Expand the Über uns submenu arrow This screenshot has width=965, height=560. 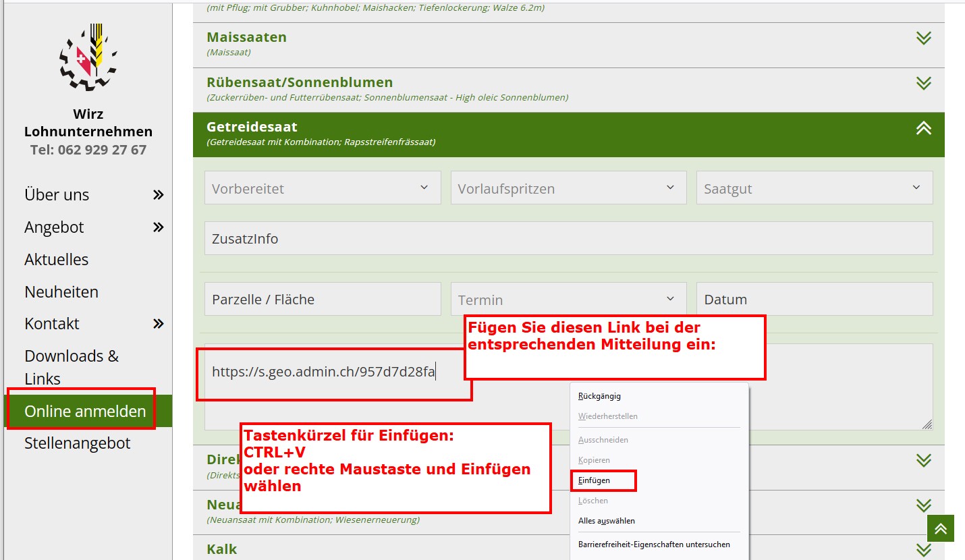[158, 195]
